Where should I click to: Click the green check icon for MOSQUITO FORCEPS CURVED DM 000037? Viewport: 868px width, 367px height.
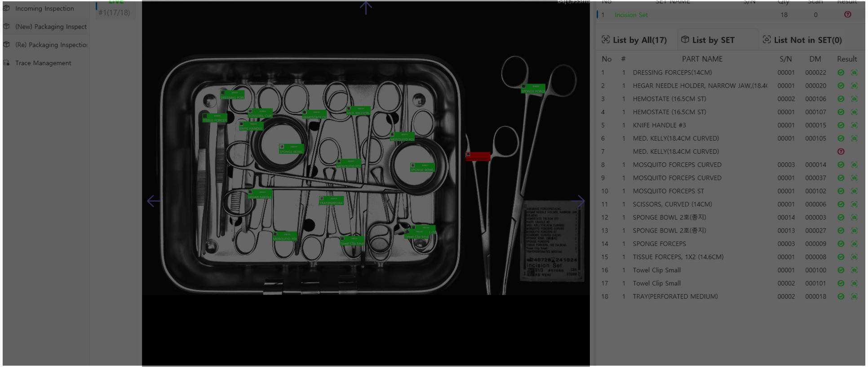[x=841, y=178]
